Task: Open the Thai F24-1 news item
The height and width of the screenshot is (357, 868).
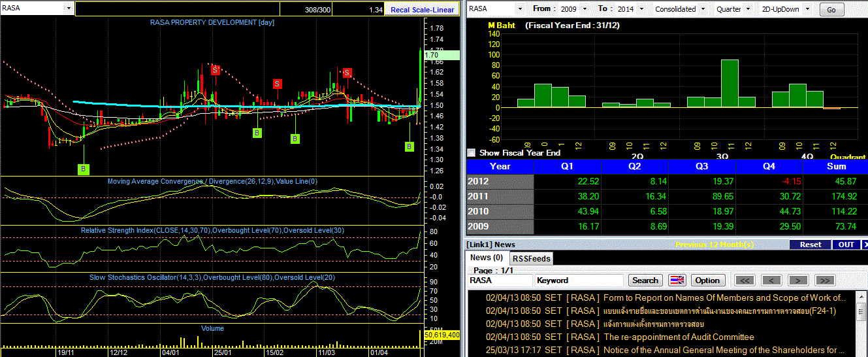Action: click(720, 311)
